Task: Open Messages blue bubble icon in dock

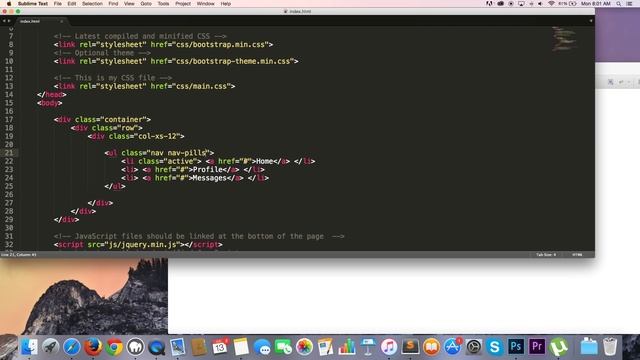Action: 262,347
